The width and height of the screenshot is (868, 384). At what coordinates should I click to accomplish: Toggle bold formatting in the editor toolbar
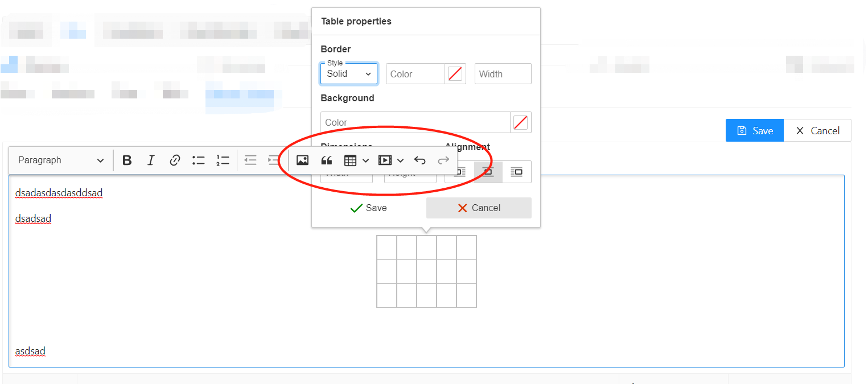[x=127, y=160]
